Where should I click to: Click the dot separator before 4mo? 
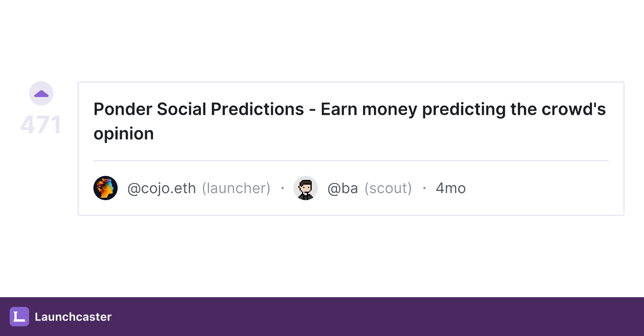(424, 188)
